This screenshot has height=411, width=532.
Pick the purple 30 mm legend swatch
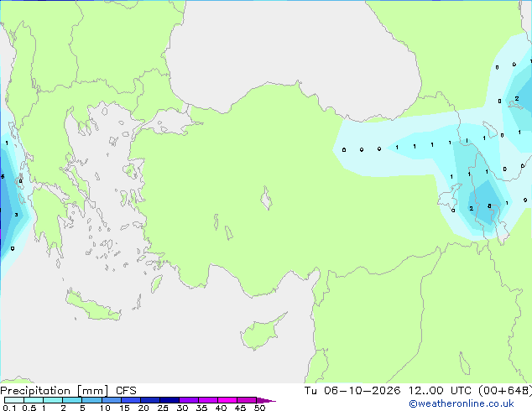[189, 400]
